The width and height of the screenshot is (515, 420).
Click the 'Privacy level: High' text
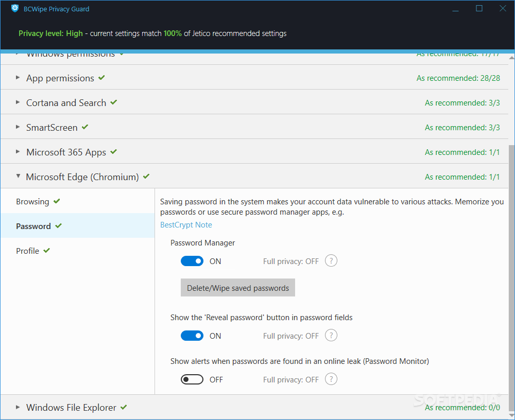click(x=50, y=33)
